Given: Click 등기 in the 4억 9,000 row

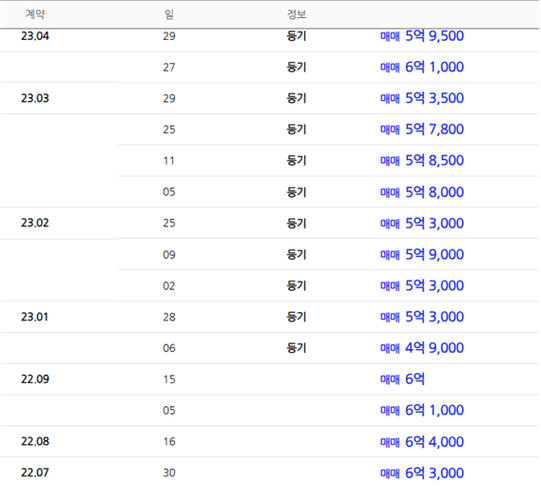Looking at the screenshot, I should pos(296,348).
